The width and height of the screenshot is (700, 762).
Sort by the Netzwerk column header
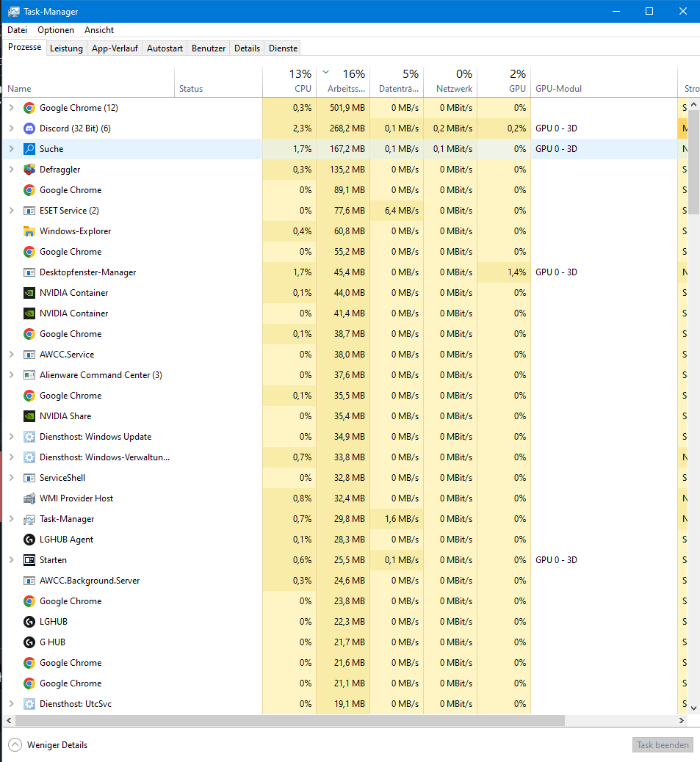tap(450, 81)
